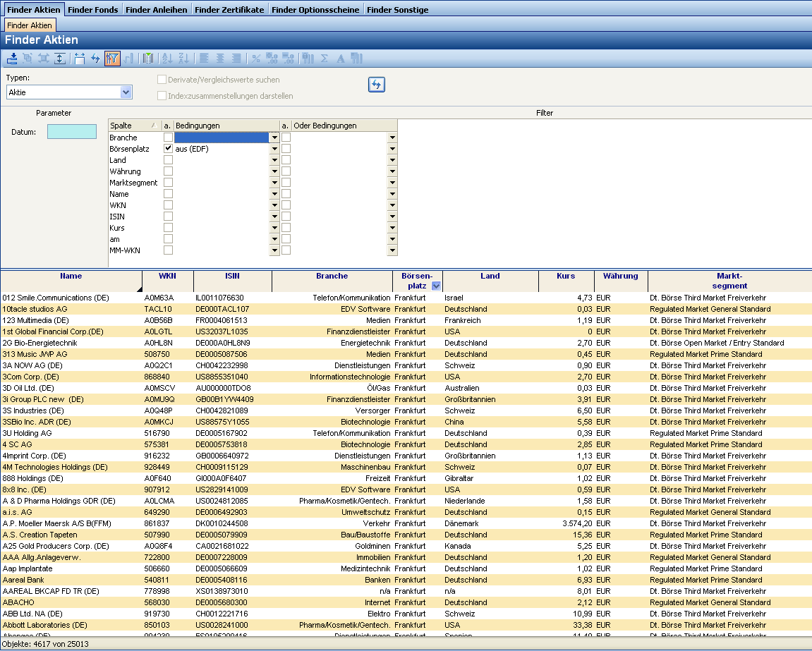Click the export/download icon in toolbar
The image size is (812, 651).
click(12, 59)
